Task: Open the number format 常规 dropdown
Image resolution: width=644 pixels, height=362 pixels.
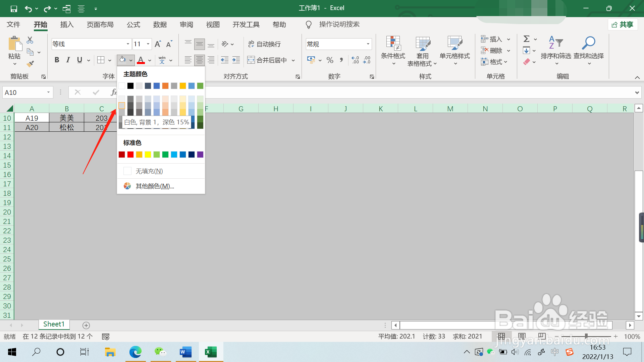Action: 368,44
